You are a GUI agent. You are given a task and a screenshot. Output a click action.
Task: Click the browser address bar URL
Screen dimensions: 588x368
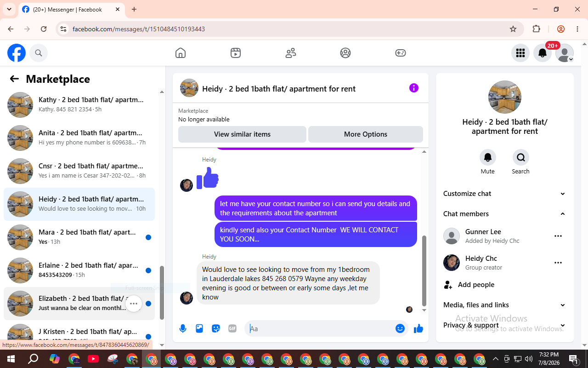click(139, 29)
